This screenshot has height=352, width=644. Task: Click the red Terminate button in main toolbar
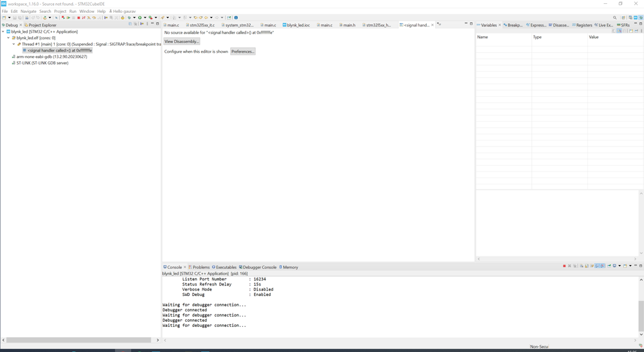(79, 17)
